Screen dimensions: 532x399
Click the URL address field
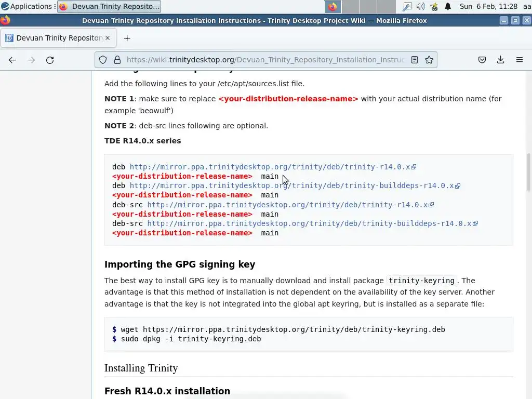(x=265, y=60)
